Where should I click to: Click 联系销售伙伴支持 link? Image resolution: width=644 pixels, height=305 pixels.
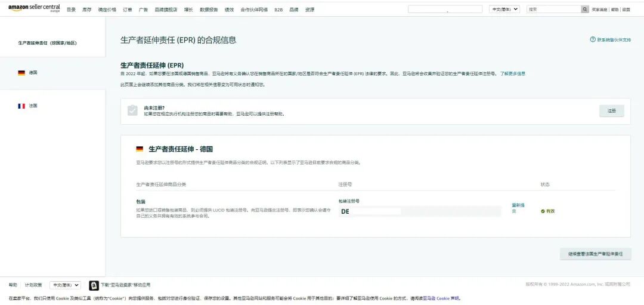[614, 40]
